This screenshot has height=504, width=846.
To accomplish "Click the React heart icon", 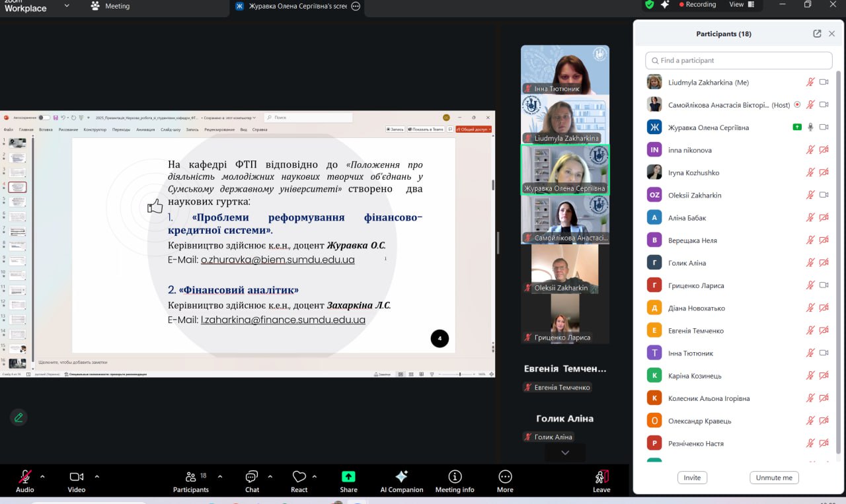I will [299, 477].
